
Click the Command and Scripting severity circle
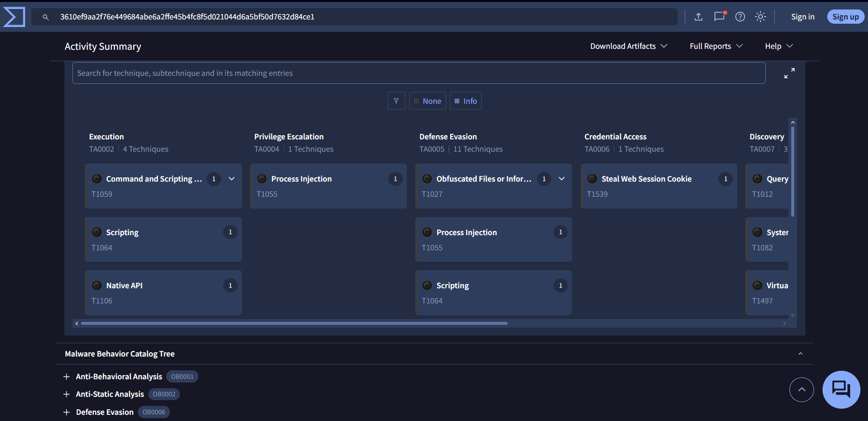tap(97, 179)
